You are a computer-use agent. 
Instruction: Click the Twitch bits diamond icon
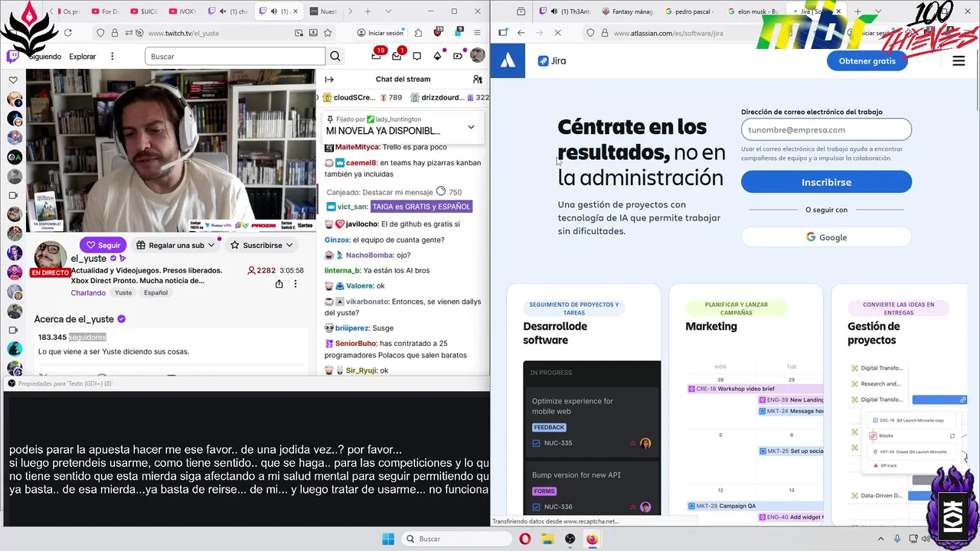(x=437, y=56)
